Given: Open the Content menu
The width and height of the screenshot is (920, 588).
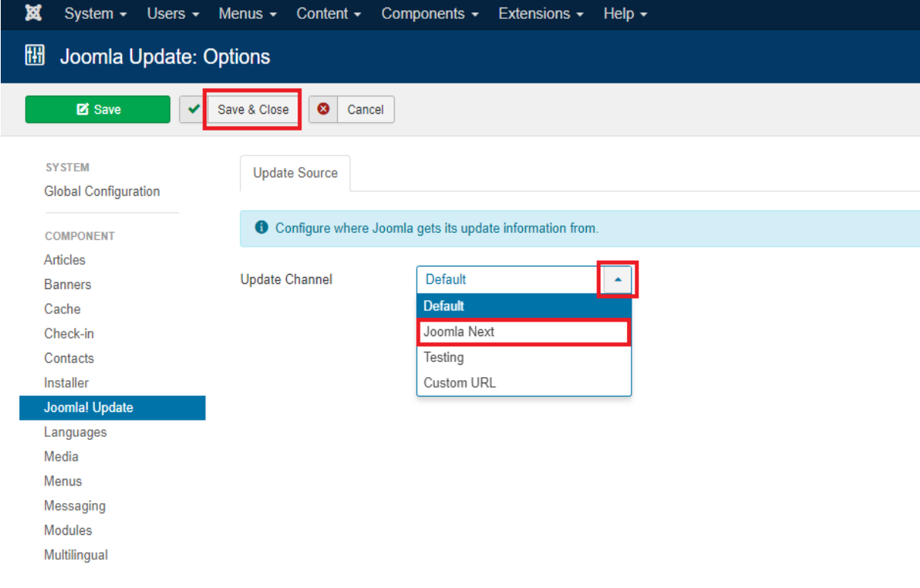Looking at the screenshot, I should pyautogui.click(x=329, y=14).
